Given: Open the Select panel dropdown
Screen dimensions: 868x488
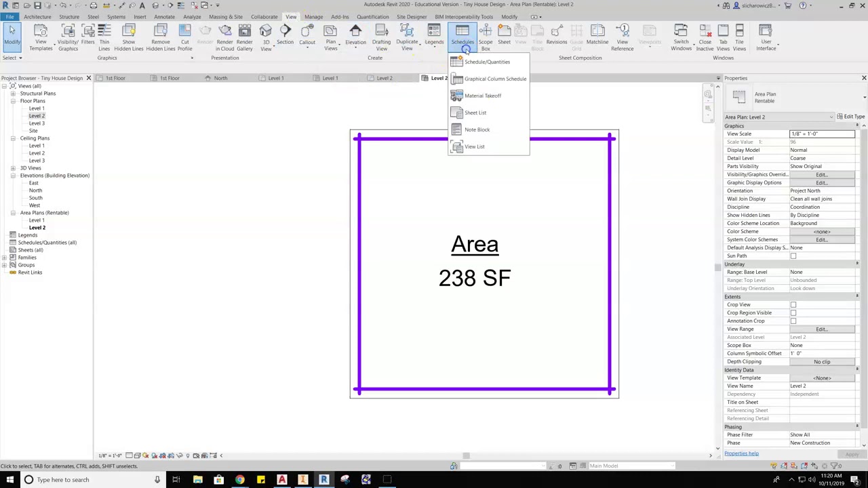Looking at the screenshot, I should tap(12, 58).
